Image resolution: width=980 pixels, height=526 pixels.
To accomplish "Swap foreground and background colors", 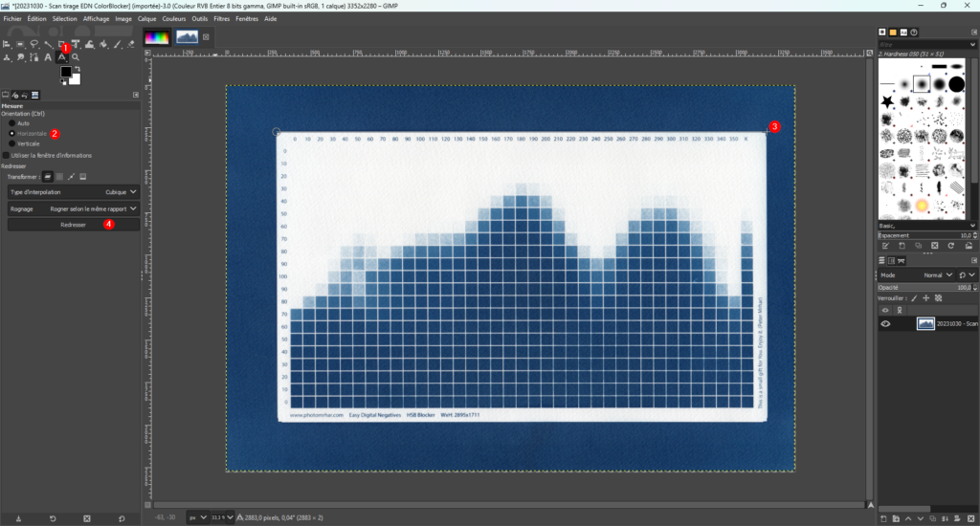I will [x=78, y=69].
